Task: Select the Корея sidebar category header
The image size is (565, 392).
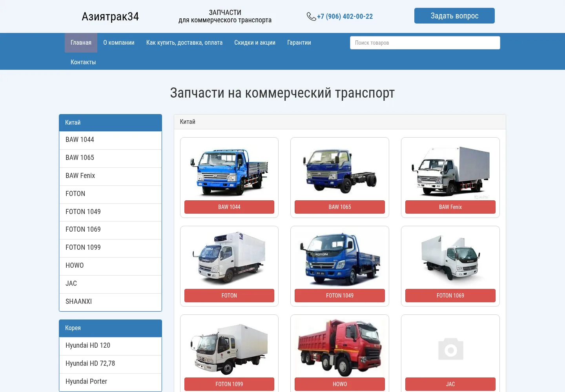Action: 110,328
